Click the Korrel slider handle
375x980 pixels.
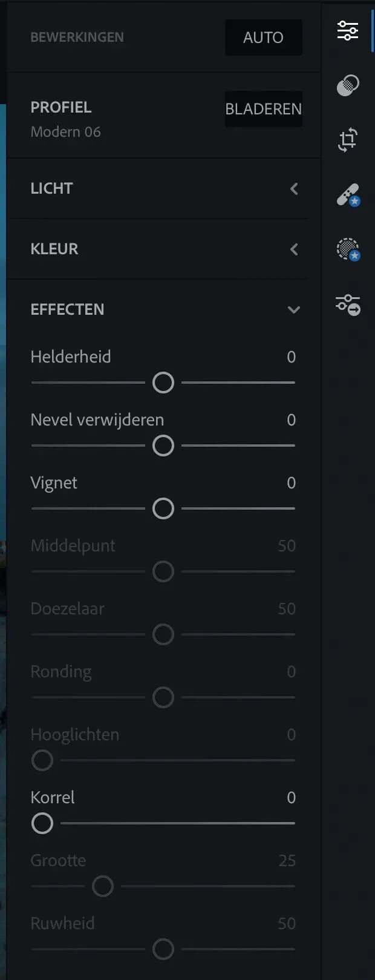point(42,823)
